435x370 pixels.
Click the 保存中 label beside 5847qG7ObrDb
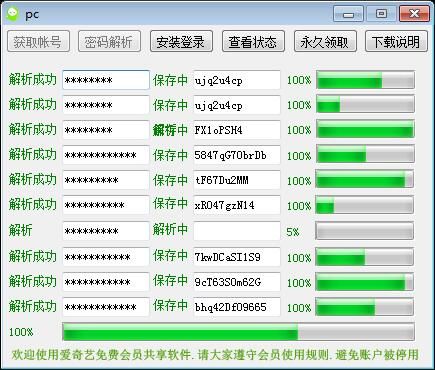click(x=170, y=155)
